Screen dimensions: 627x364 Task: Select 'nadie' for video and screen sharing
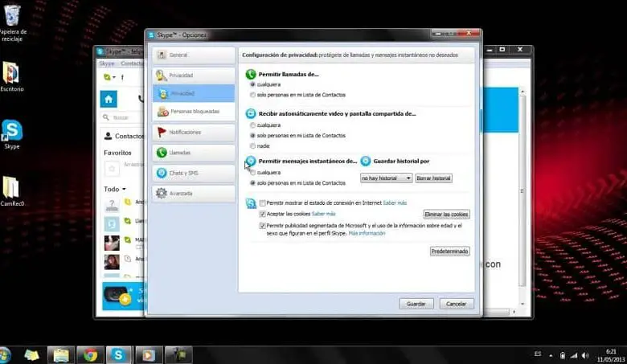[x=252, y=146]
